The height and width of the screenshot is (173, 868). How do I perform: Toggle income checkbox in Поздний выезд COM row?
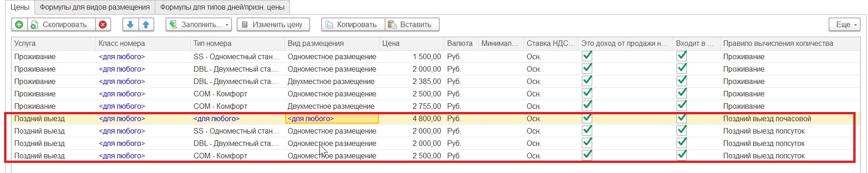point(587,155)
